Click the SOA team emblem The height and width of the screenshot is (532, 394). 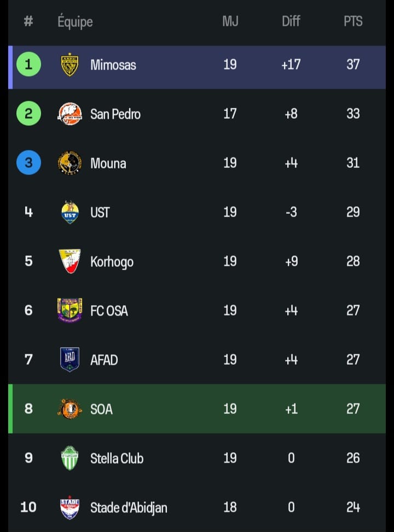pos(69,408)
